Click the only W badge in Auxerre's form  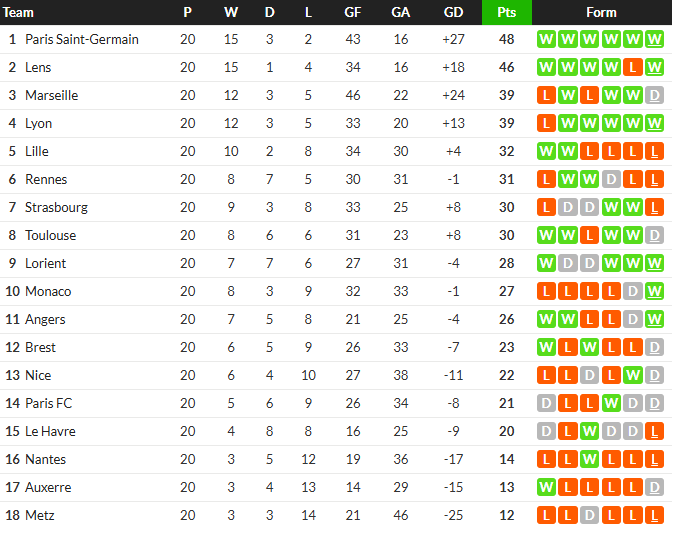(546, 487)
